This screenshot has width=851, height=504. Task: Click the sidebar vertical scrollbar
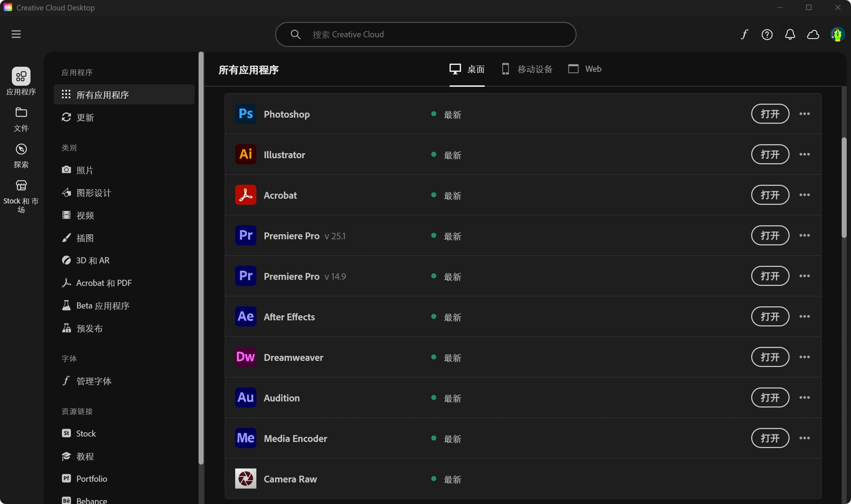coord(201,258)
